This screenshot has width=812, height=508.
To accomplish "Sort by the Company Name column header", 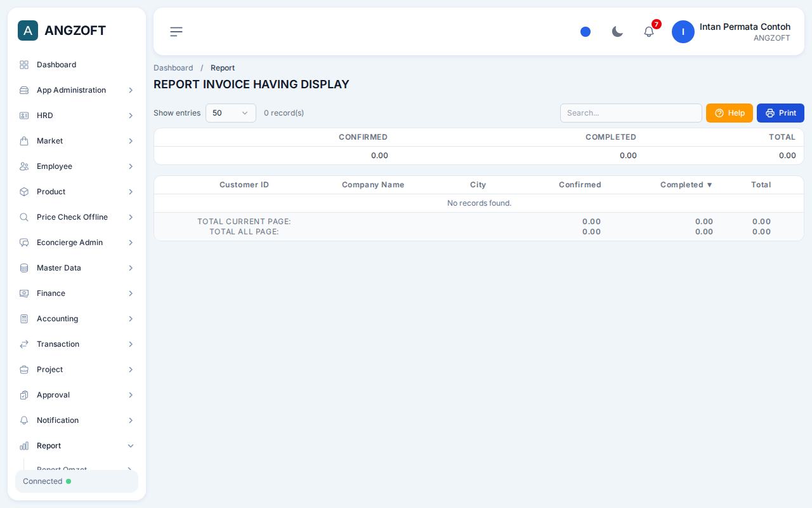I will [373, 185].
